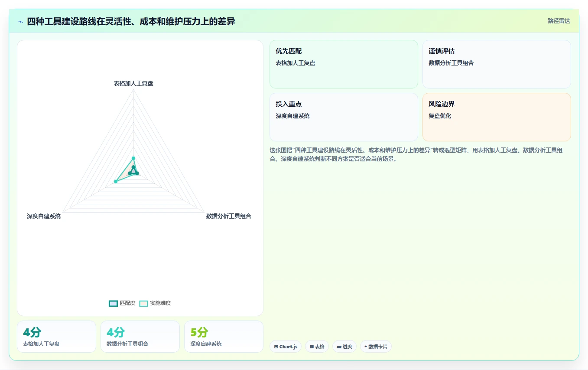Screen dimensions: 588x370
Task: Click the lightning icon beside the title
Action: 20,22
